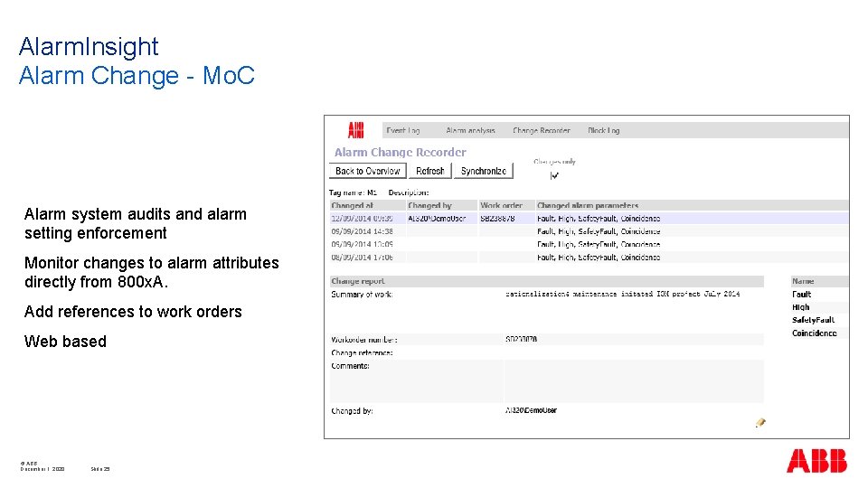This screenshot has width=868, height=488.
Task: Toggle the Changes only checkbox
Action: click(x=554, y=176)
